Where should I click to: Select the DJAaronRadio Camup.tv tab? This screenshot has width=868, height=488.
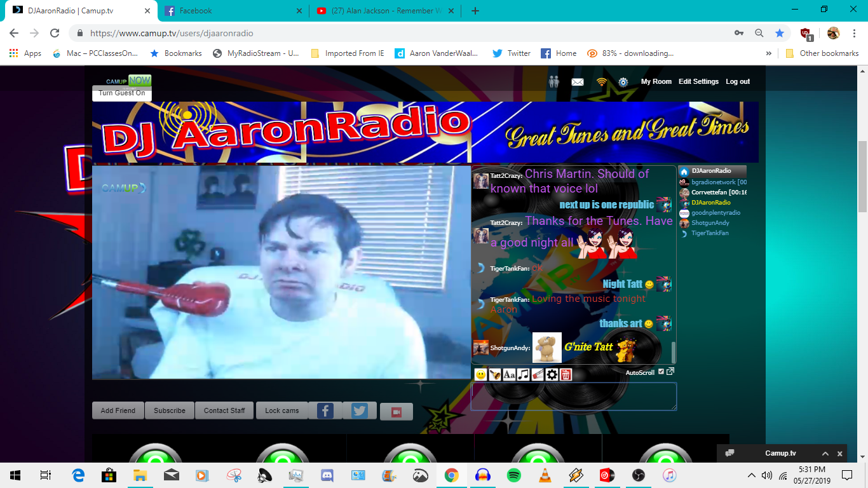point(81,11)
